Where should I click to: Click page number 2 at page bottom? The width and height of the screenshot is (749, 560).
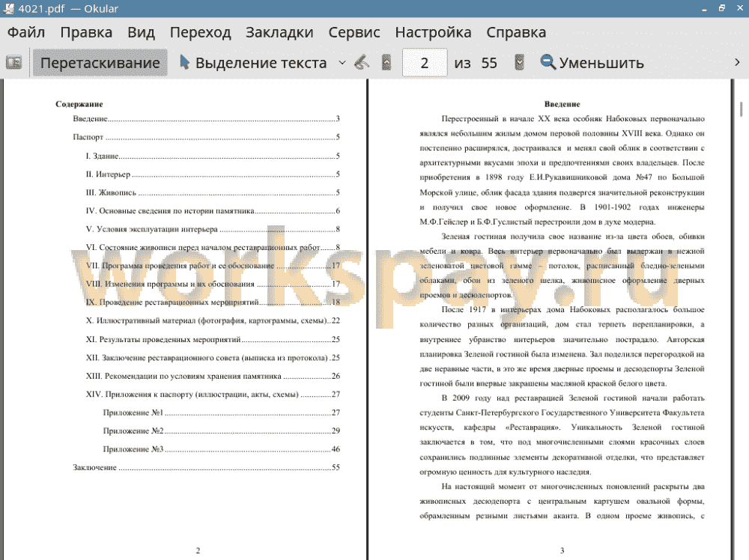(198, 550)
